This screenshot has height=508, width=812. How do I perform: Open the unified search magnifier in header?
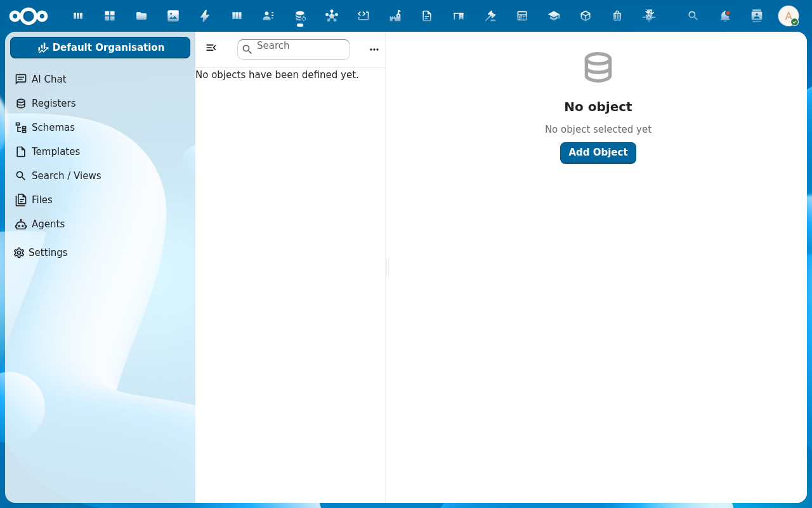click(693, 16)
